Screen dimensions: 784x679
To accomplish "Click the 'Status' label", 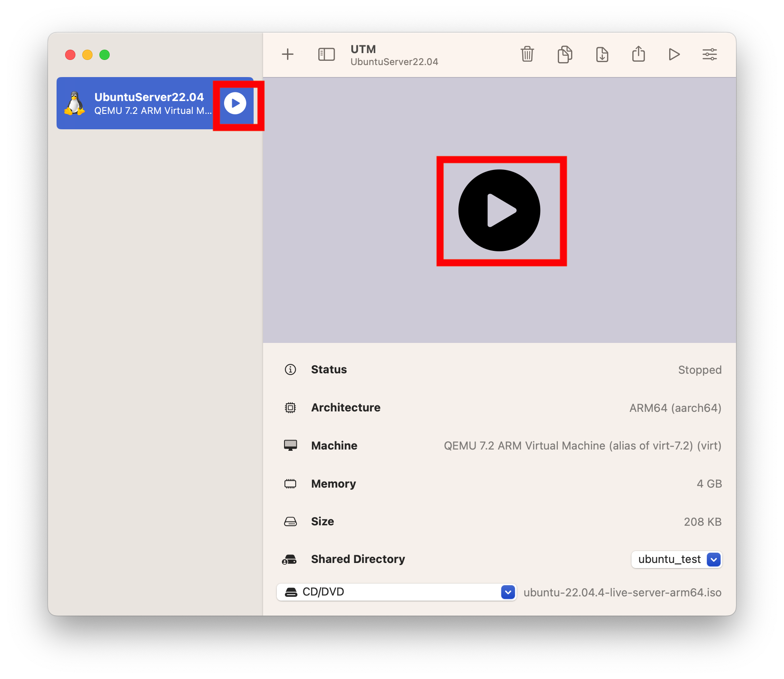I will 329,369.
